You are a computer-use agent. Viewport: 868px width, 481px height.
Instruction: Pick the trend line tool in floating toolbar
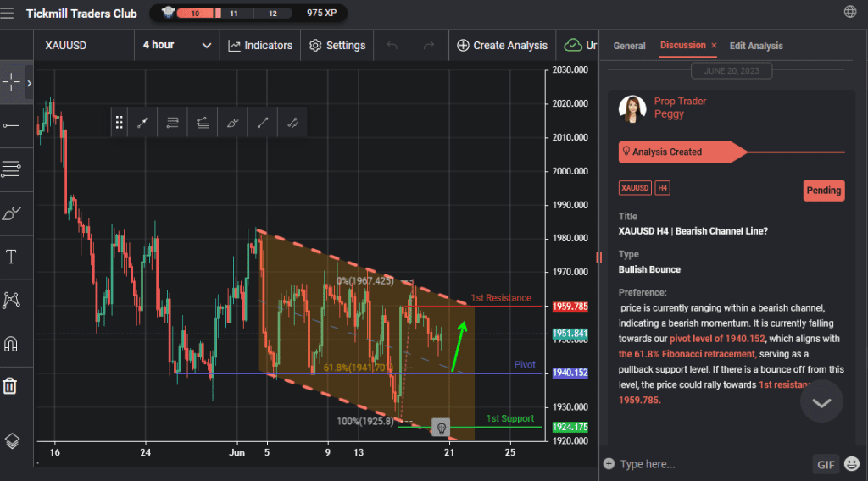tap(142, 123)
